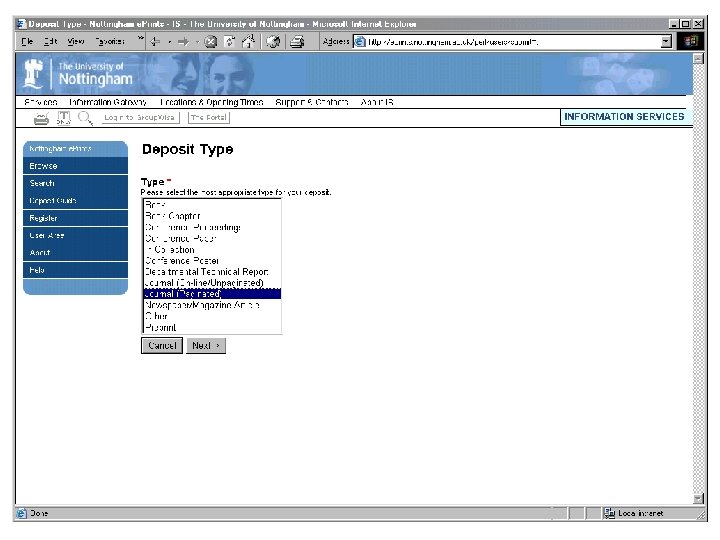This screenshot has width=720, height=540.
Task: Select Journal (Paginated) in the Type list
Action: pos(212,294)
